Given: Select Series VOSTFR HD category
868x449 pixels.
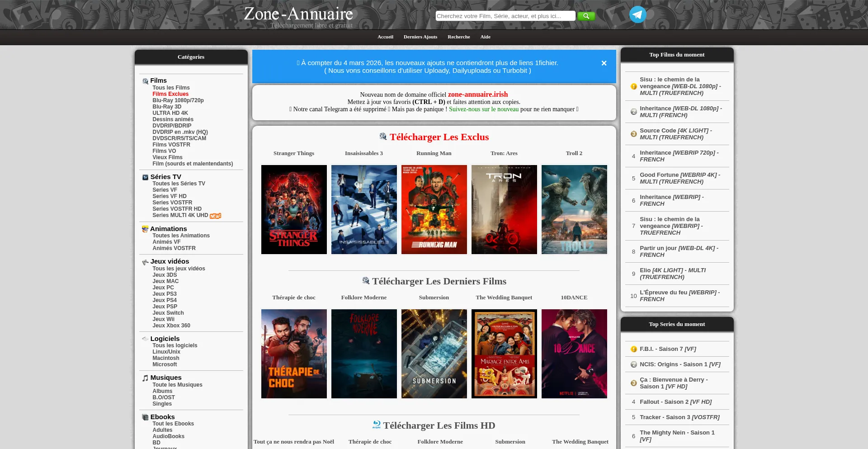Looking at the screenshot, I should 177,209.
